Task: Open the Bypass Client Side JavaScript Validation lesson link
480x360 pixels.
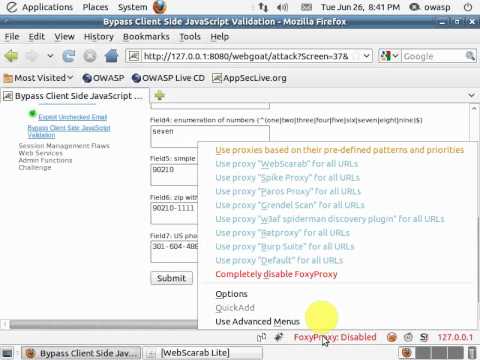Action: click(69, 131)
